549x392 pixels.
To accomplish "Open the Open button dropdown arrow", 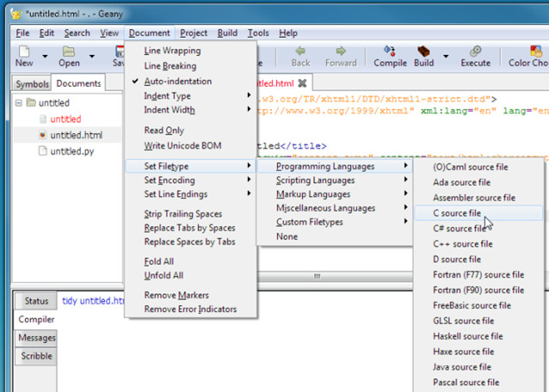I will [x=92, y=56].
